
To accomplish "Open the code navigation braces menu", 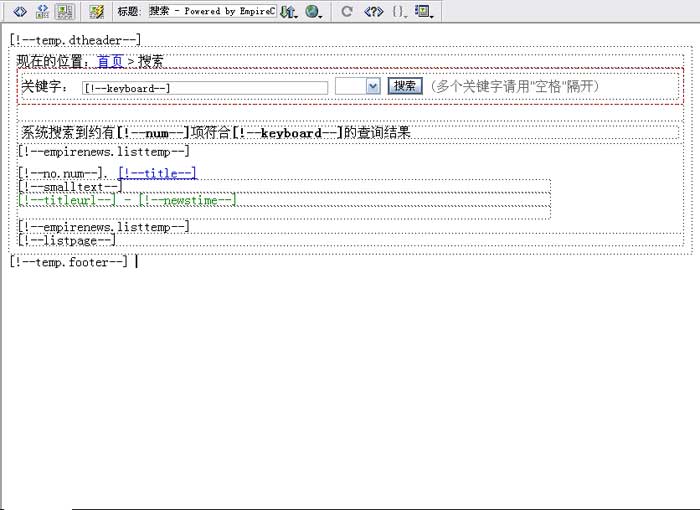I will point(398,12).
